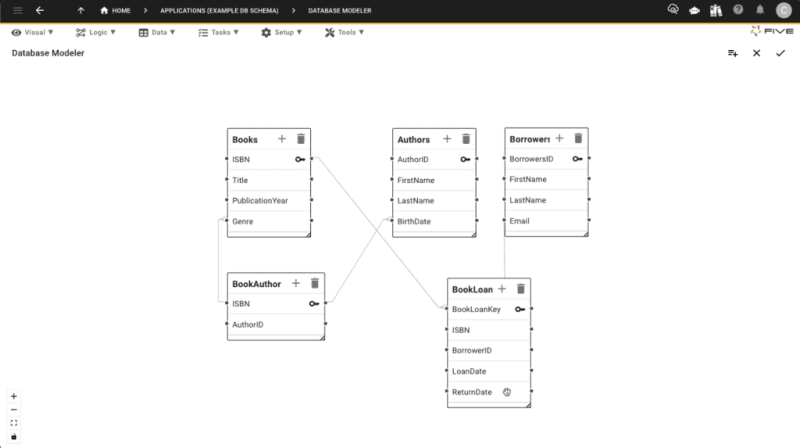Open the Data dropdown menu
800x448 pixels.
click(x=157, y=32)
